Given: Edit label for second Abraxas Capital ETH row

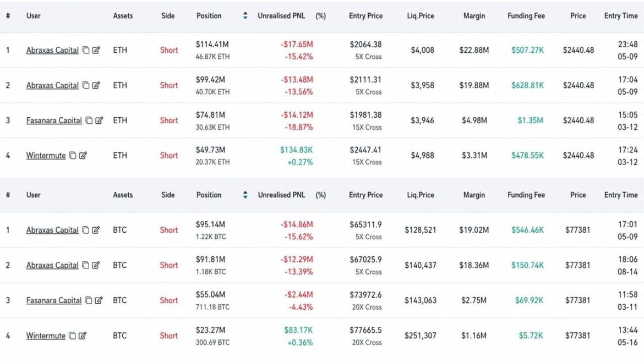Looking at the screenshot, I should pyautogui.click(x=96, y=85).
